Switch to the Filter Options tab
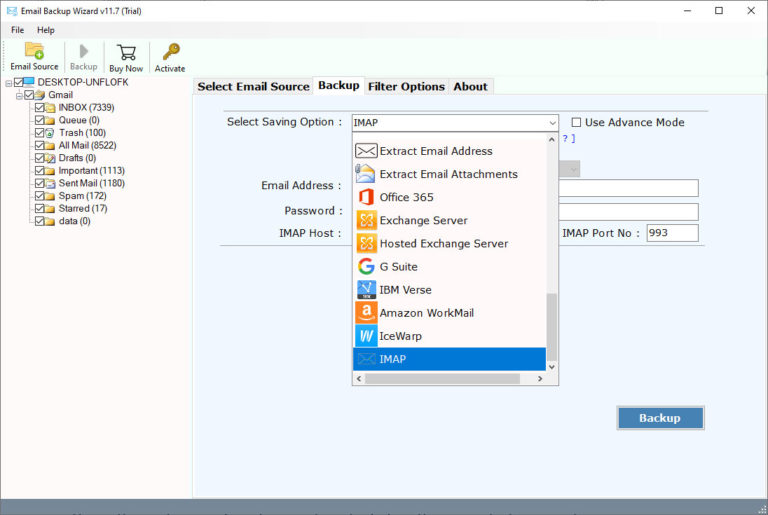Image resolution: width=768 pixels, height=515 pixels. [x=406, y=87]
